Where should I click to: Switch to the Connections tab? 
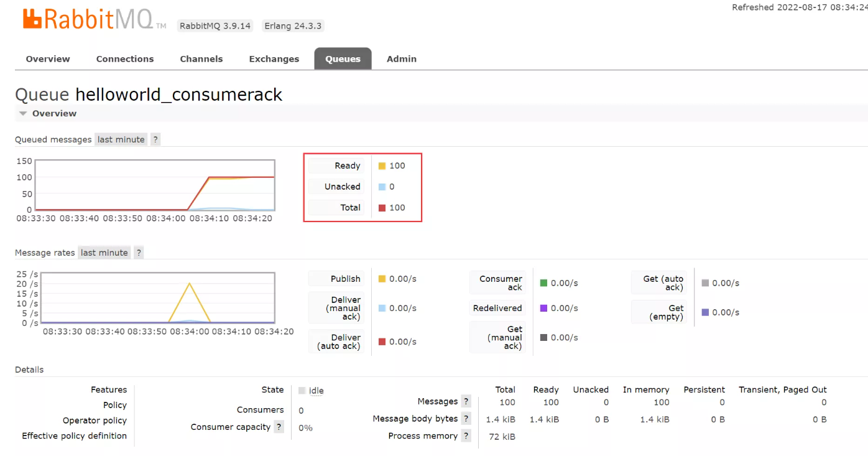(125, 59)
